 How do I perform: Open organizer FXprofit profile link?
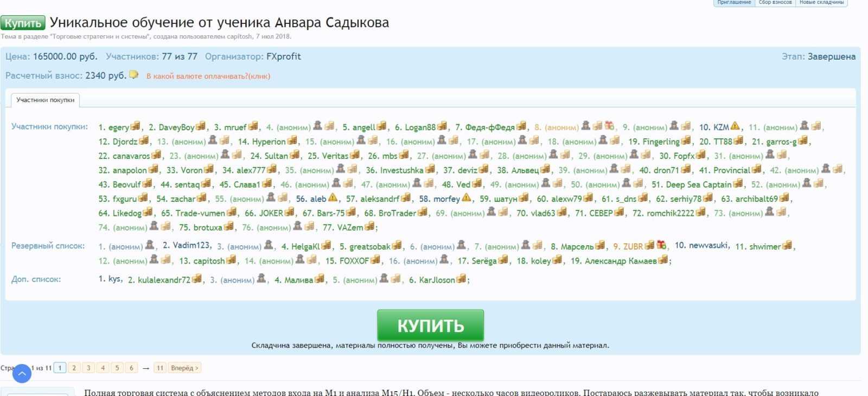pos(283,56)
